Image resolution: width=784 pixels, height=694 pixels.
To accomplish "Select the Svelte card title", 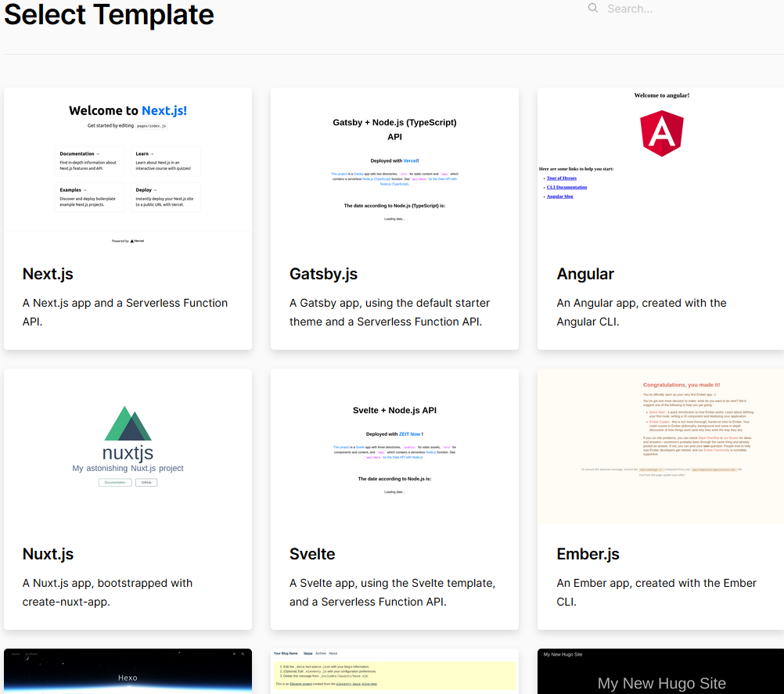I will 312,554.
